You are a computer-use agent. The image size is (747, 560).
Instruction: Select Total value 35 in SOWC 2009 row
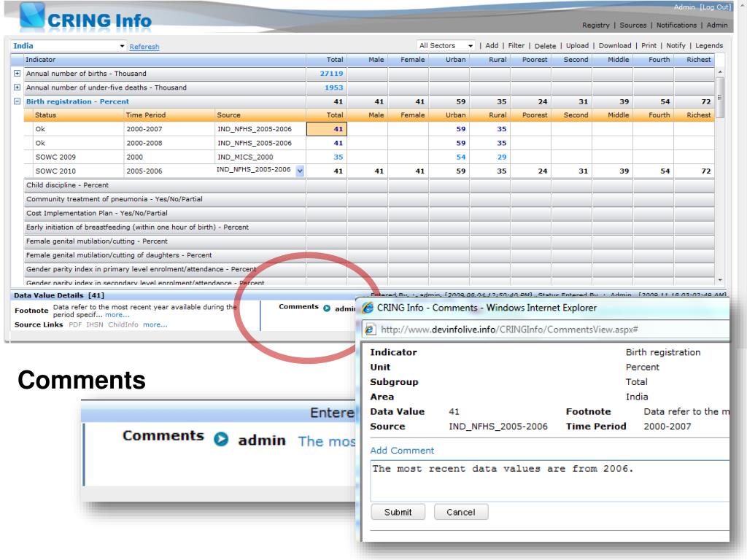point(338,157)
